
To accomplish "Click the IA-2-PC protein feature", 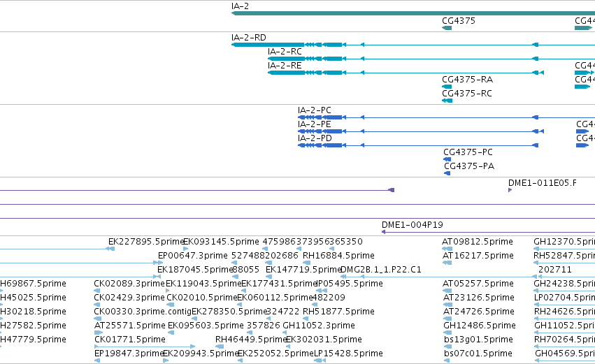I will pos(314,110).
